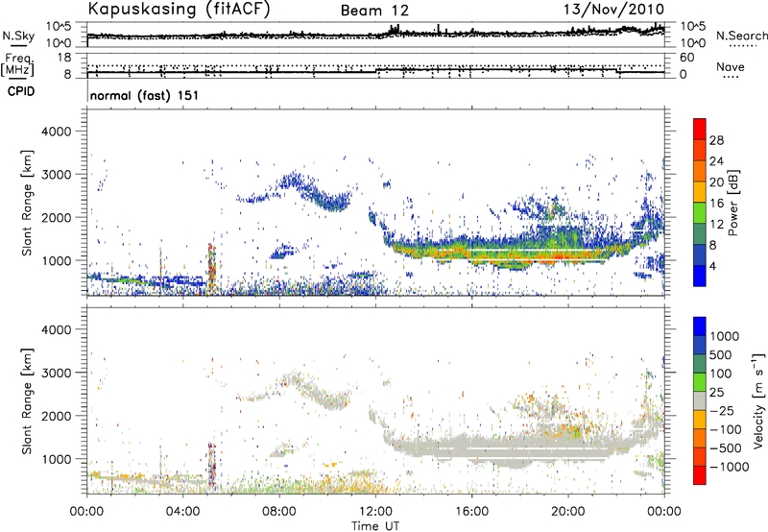Click the 'Beam 12' label
The height and width of the screenshot is (532, 768).
(x=374, y=11)
